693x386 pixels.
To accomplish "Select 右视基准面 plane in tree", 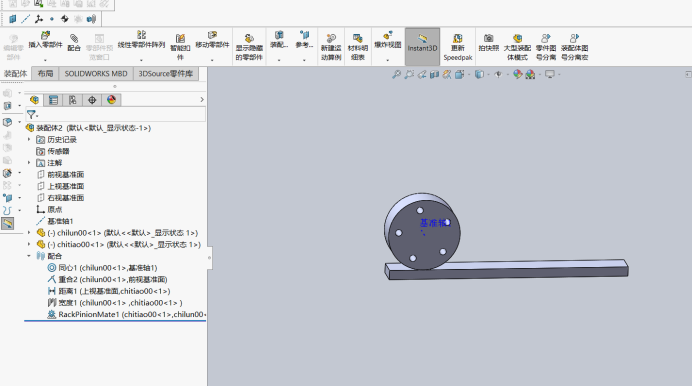I will click(60, 198).
